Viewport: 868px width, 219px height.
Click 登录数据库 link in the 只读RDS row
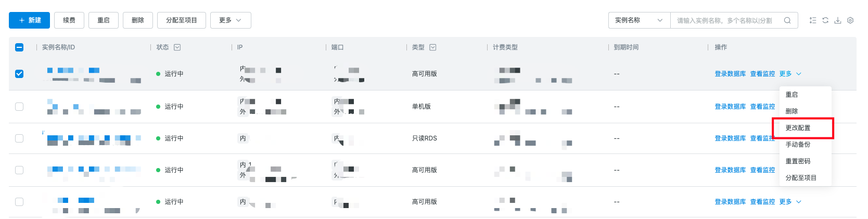click(x=730, y=138)
